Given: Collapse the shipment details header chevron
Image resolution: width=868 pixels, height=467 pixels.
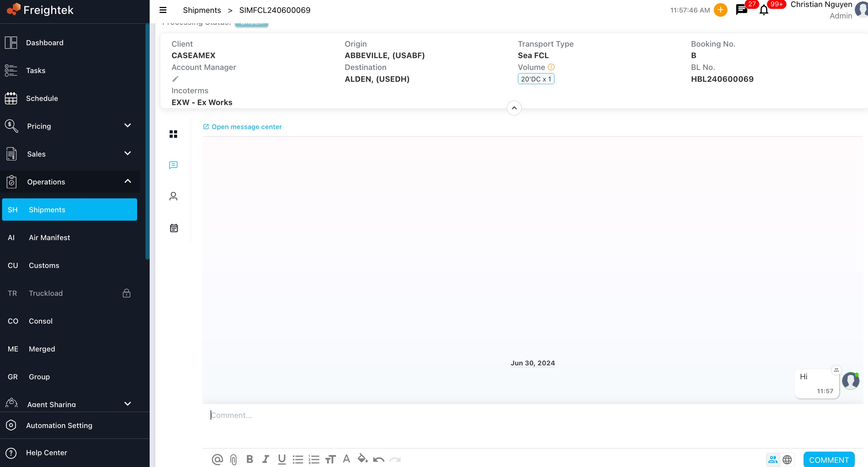Looking at the screenshot, I should [514, 108].
